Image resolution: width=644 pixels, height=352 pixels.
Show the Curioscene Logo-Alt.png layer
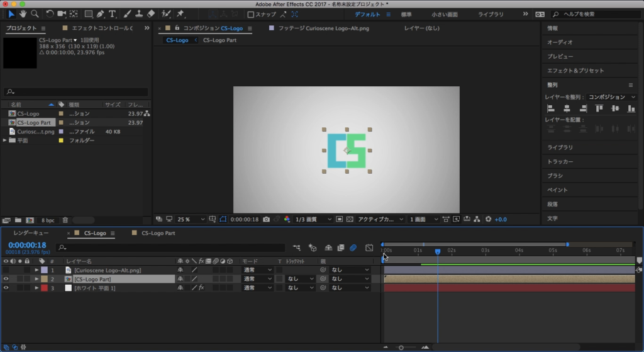click(6, 270)
